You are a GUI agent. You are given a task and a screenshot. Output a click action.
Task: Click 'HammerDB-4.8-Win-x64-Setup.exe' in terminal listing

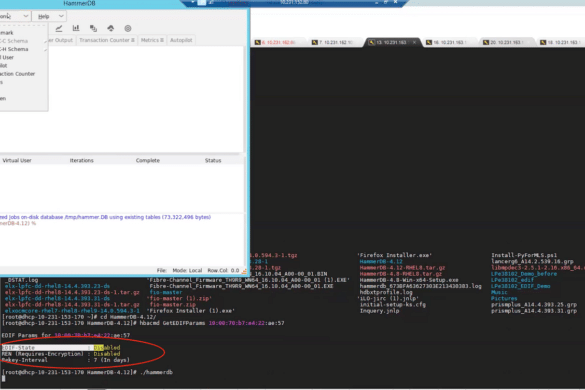tap(409, 280)
